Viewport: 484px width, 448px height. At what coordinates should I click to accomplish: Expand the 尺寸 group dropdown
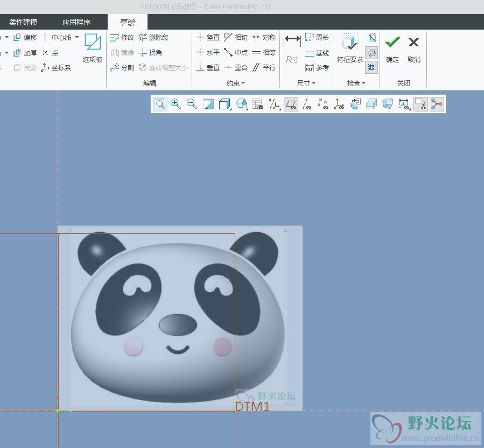(x=306, y=83)
